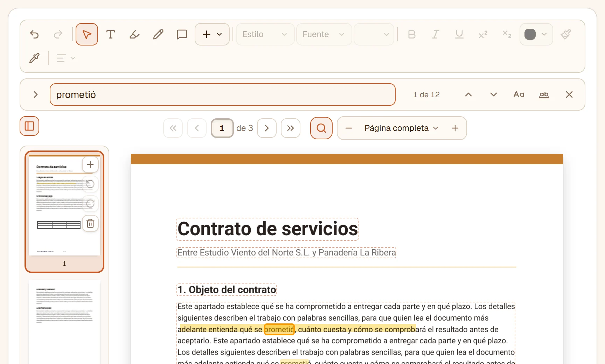Click the search field containing prometió
The width and height of the screenshot is (605, 364).
click(x=223, y=94)
